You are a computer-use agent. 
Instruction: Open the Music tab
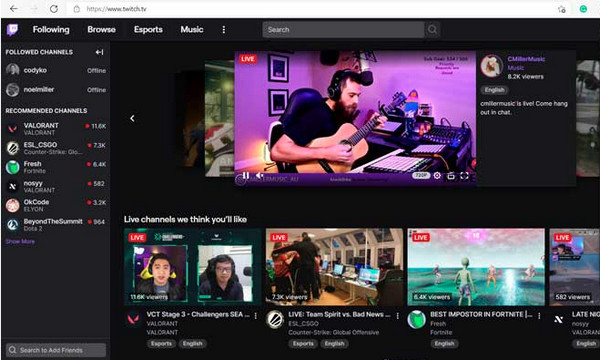[192, 29]
